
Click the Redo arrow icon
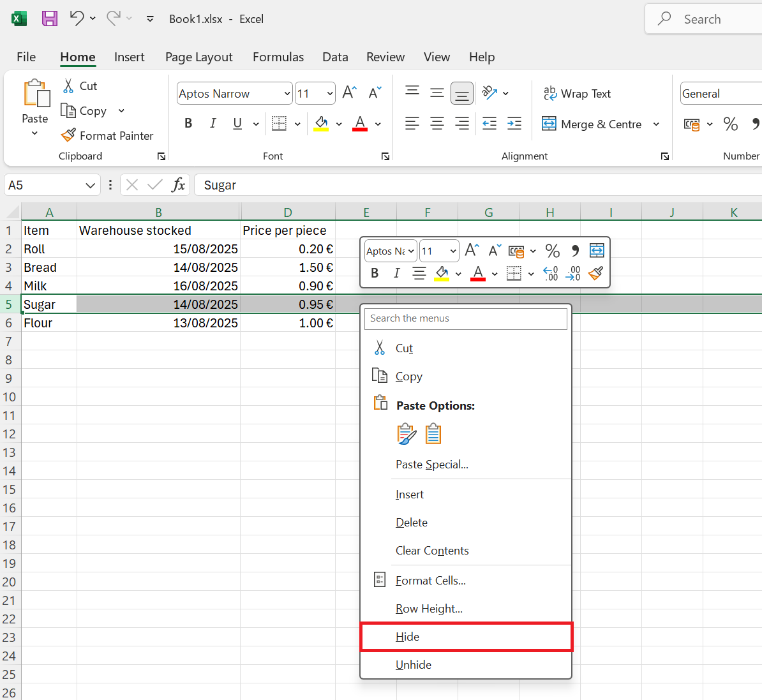coord(113,19)
